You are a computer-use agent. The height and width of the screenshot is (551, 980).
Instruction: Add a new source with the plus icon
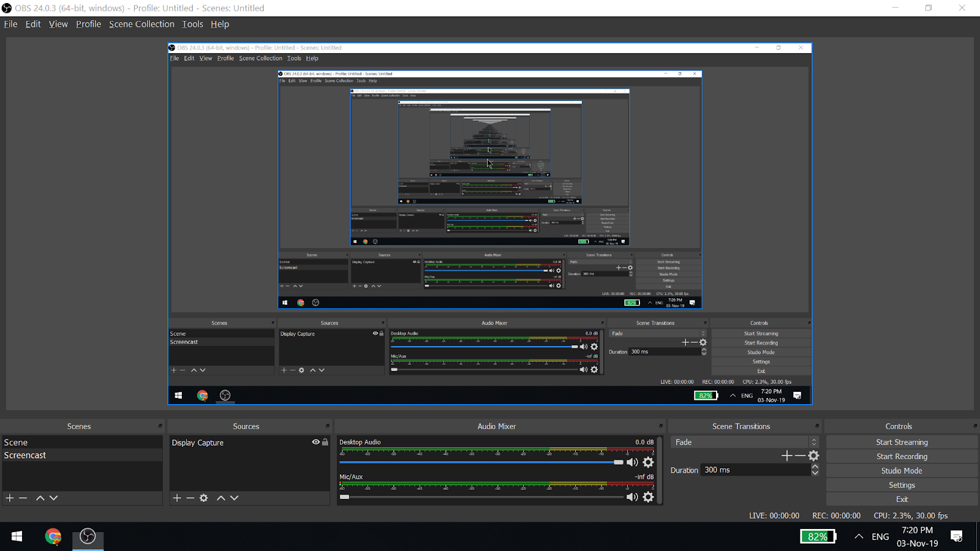[177, 498]
